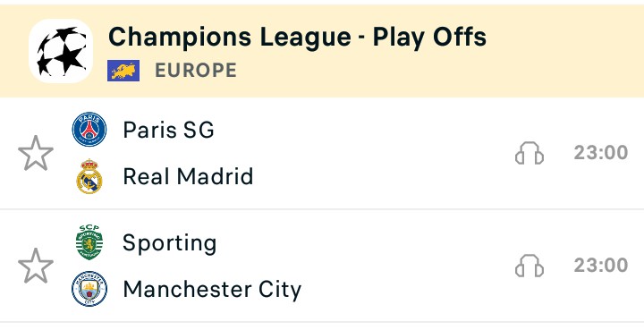
Task: Open the Paris SG vs Real Madrid match row
Action: click(322, 153)
